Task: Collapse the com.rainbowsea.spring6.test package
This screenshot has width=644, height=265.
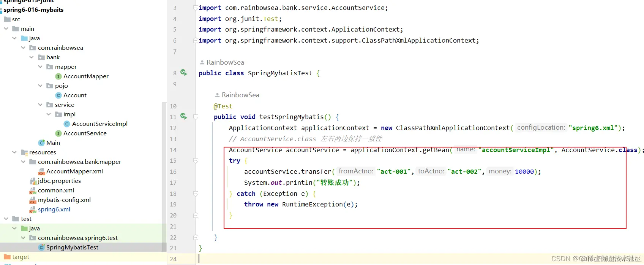Action: 23,238
